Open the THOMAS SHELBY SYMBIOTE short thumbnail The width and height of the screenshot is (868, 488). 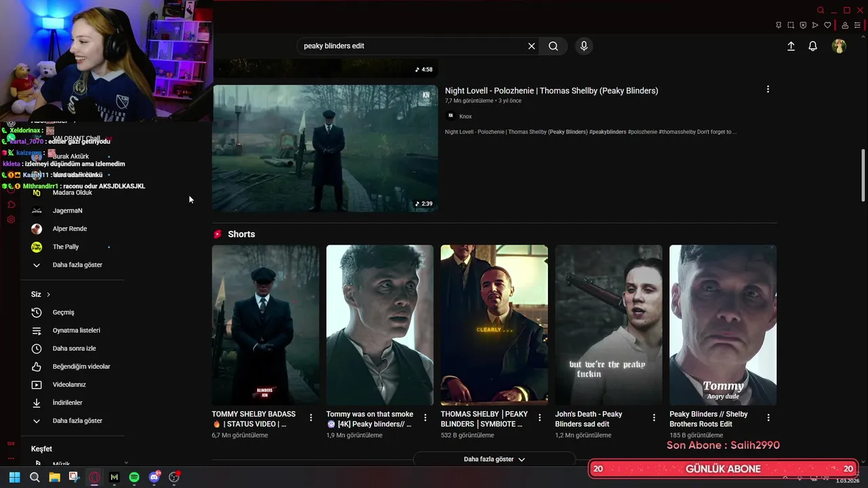pos(494,325)
